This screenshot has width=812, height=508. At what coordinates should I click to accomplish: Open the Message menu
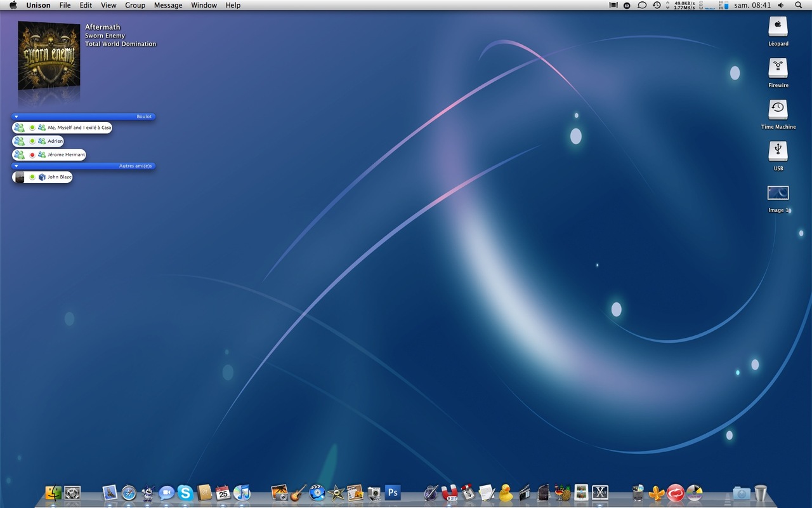pos(168,5)
